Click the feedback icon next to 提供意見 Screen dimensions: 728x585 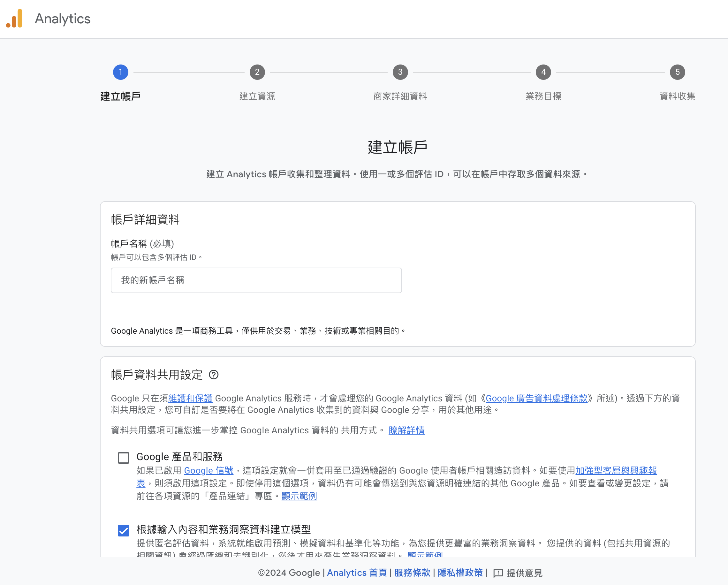[498, 573]
